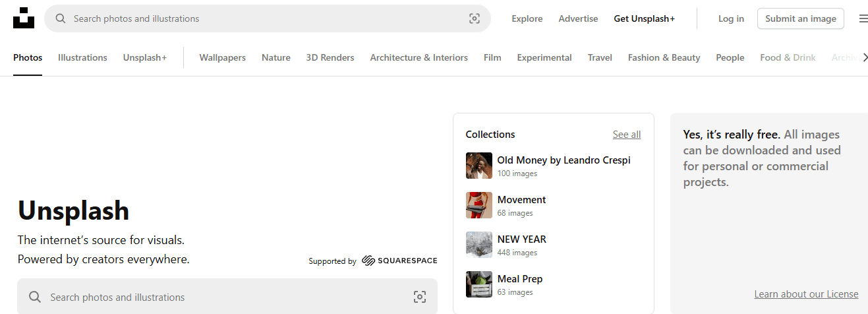Image resolution: width=868 pixels, height=314 pixels.
Task: Click Movement collection thumbnail
Action: pyautogui.click(x=479, y=205)
